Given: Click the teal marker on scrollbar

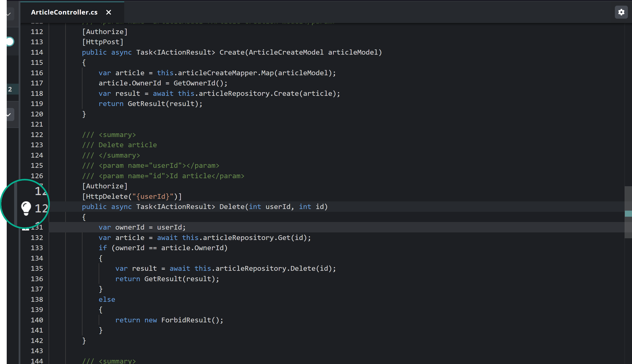Looking at the screenshot, I should pyautogui.click(x=628, y=214).
